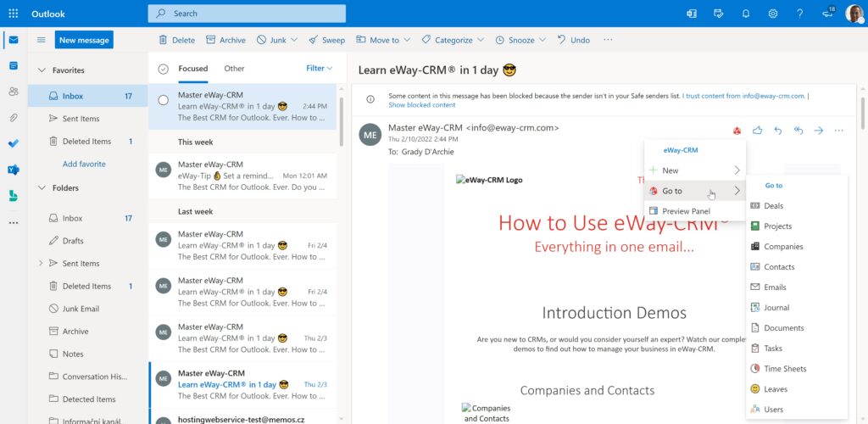868x424 pixels.
Task: Reply to the message using arrow icon
Action: [x=778, y=131]
